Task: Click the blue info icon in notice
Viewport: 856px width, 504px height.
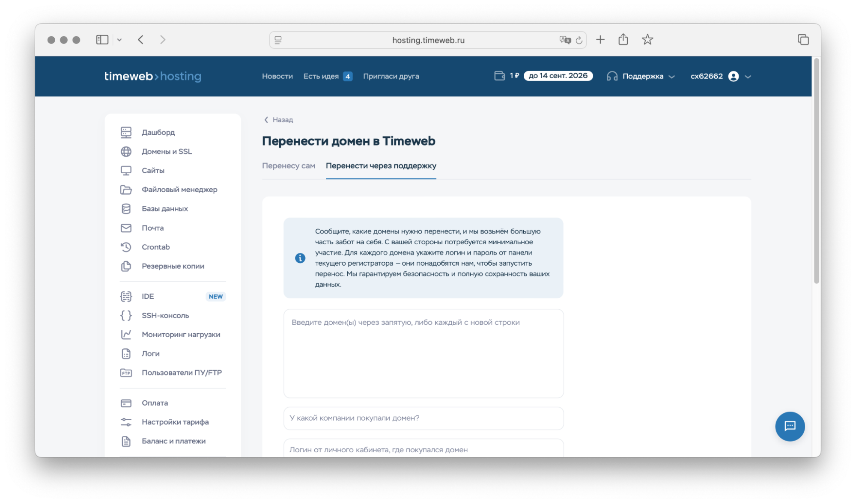Action: pyautogui.click(x=300, y=258)
